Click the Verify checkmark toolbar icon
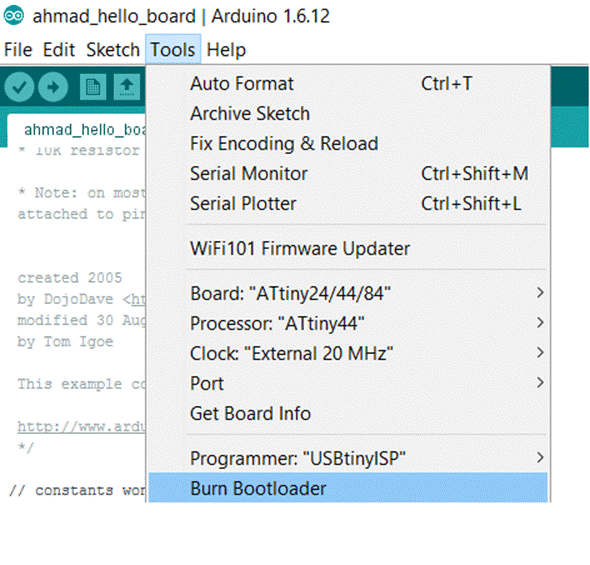The height and width of the screenshot is (565, 590). click(x=19, y=87)
